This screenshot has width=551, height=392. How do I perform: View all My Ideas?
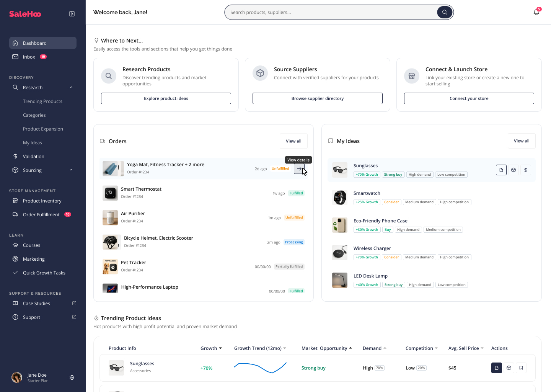pyautogui.click(x=522, y=141)
